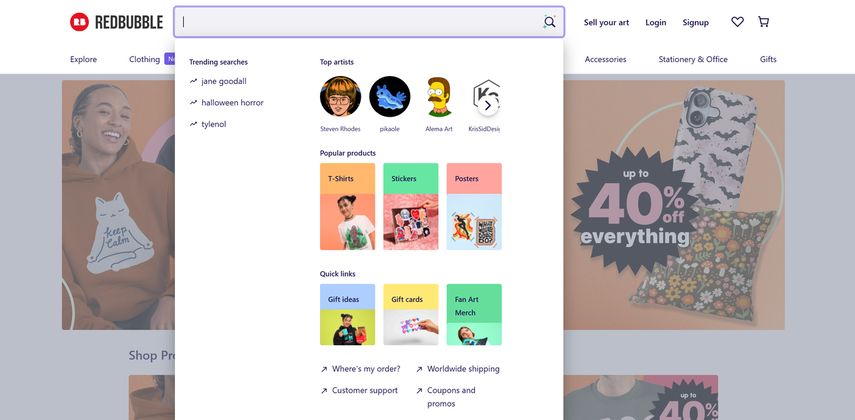The image size is (855, 420).
Task: Click the search magnifier icon
Action: 549,22
